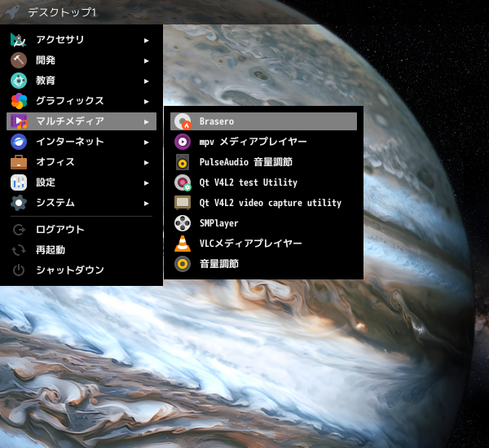Open the オフィス menu category
The height and width of the screenshot is (448, 489).
[81, 162]
